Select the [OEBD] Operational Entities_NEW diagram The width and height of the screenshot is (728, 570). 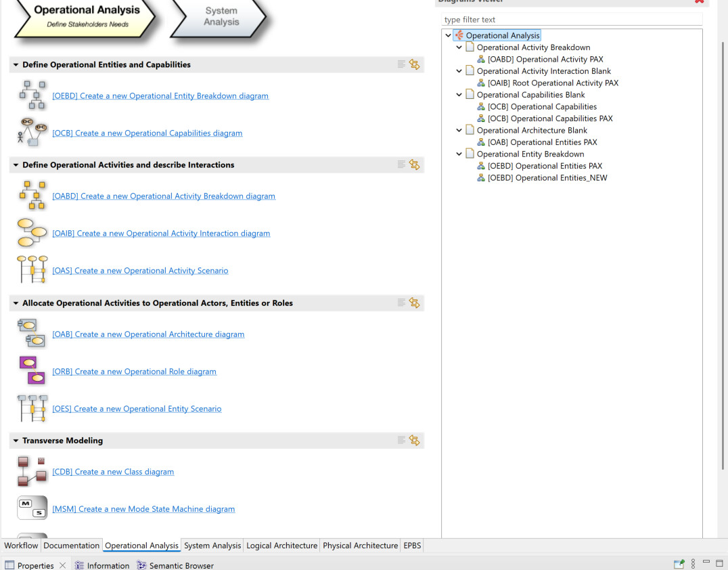click(547, 178)
